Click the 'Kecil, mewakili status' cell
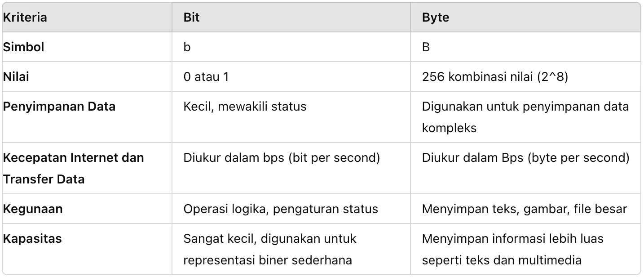The width and height of the screenshot is (644, 277). tap(245, 107)
